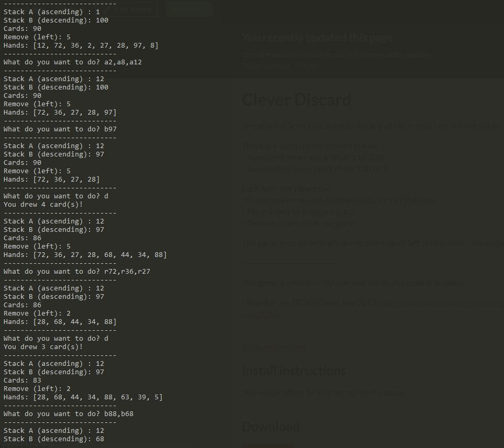Click the prompt line with b88,b68
Viewport: 504px width, 448px height.
[69, 413]
